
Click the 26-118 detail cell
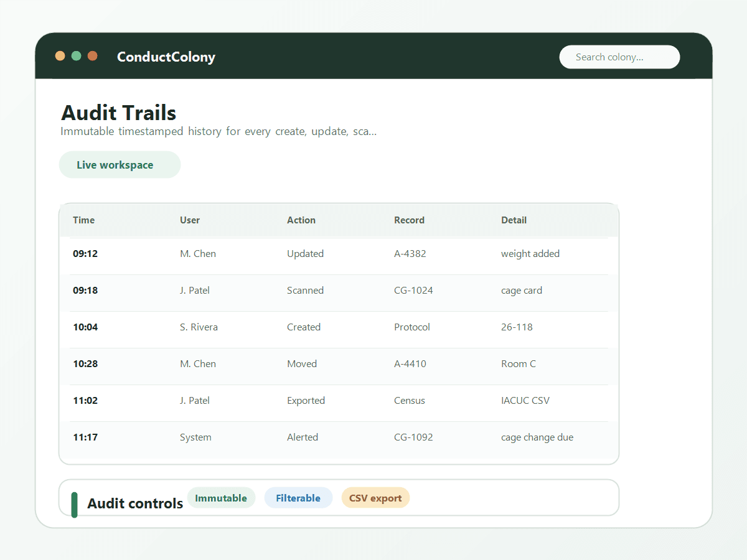coord(517,327)
